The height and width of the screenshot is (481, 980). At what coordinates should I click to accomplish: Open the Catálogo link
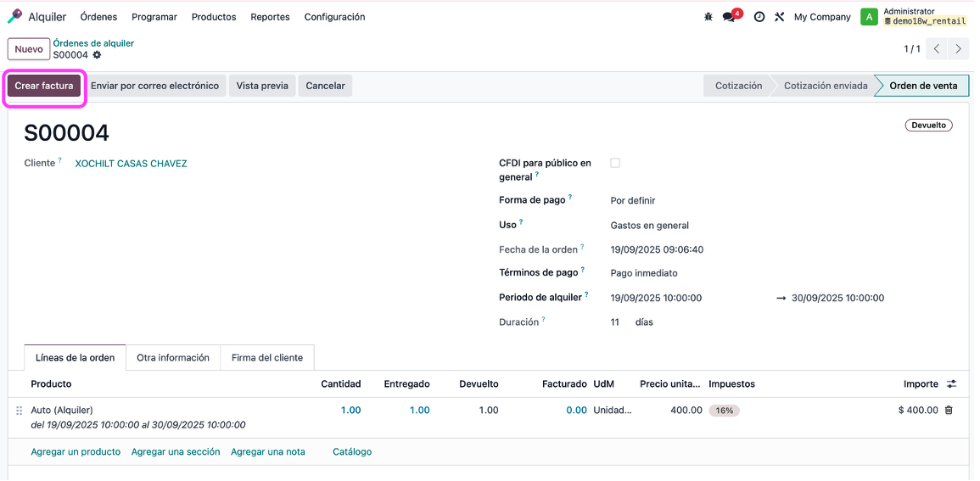[x=352, y=451]
